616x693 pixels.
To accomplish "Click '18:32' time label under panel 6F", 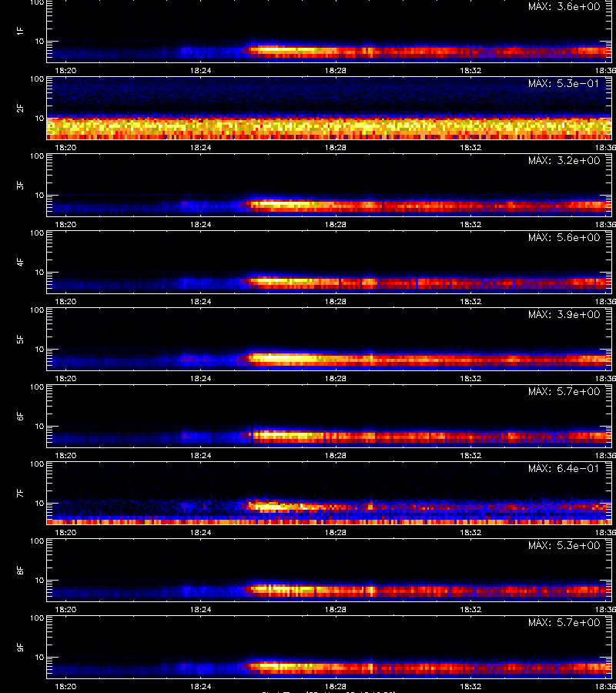I will 470,455.
